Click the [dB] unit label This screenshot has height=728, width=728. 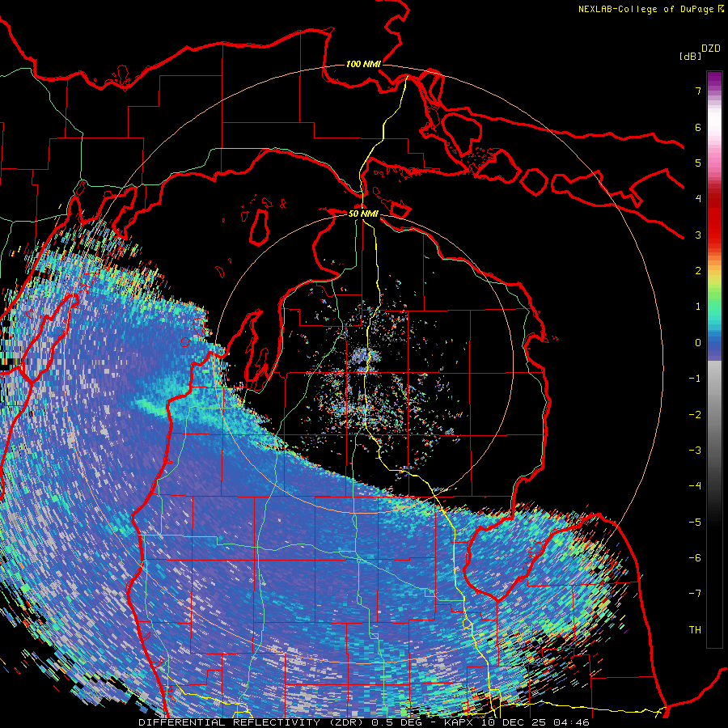pos(691,56)
